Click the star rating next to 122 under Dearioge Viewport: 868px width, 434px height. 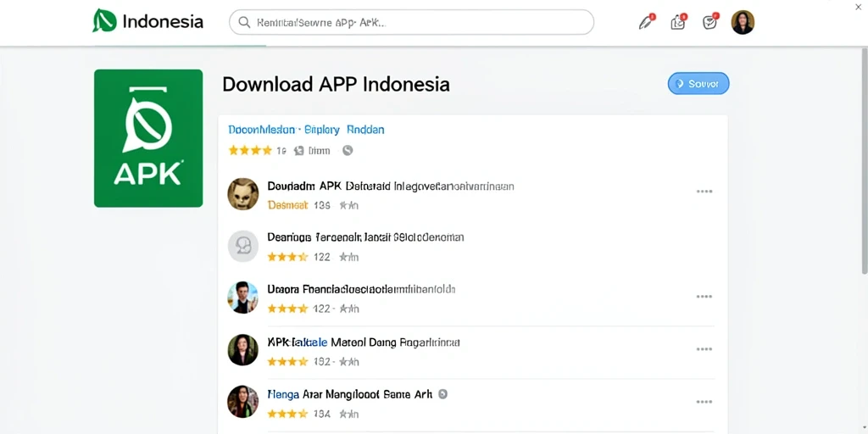pos(287,257)
